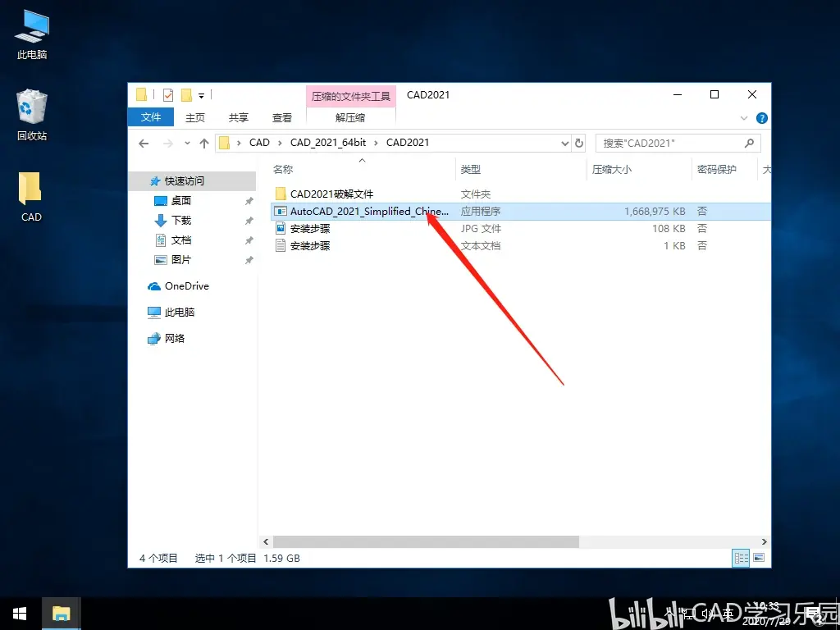Open Properties icon in quick access toolbar

pyautogui.click(x=168, y=95)
